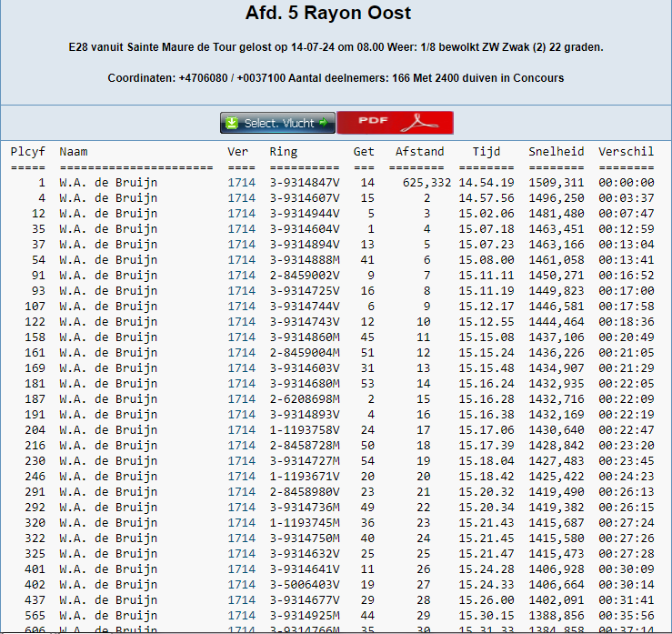Select distance value 625,332
This screenshot has width=672, height=634.
coord(426,183)
